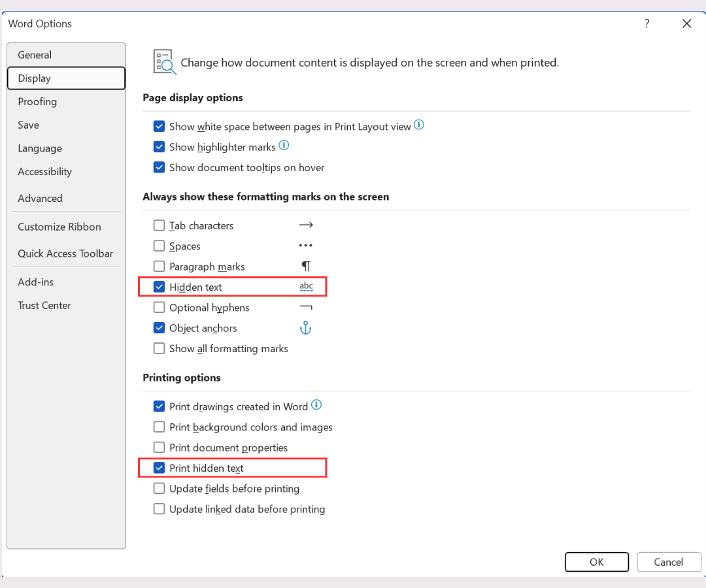The height and width of the screenshot is (588, 706).
Task: Open the General options category
Action: [66, 55]
